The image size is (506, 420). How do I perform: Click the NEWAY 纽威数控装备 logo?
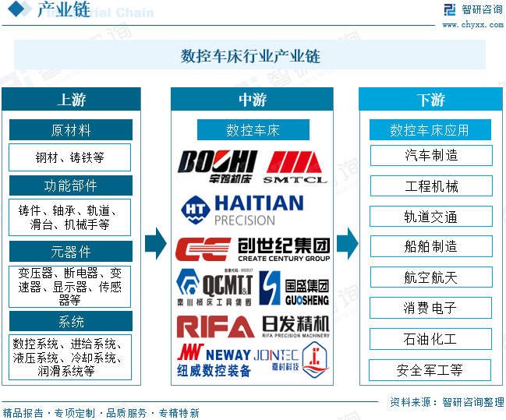tap(214, 361)
